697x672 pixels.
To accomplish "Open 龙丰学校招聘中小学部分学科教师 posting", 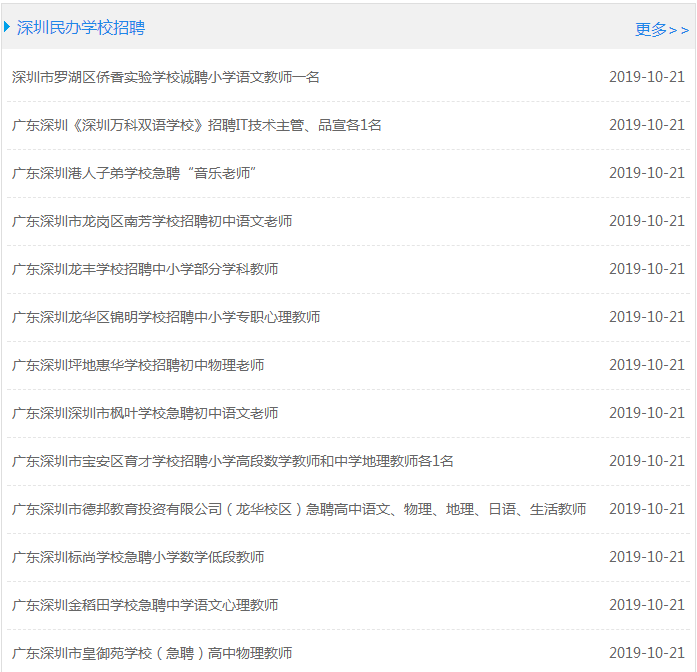I will click(145, 269).
